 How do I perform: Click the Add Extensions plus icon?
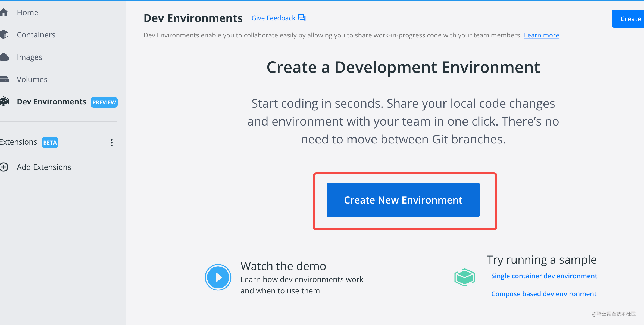click(x=4, y=167)
